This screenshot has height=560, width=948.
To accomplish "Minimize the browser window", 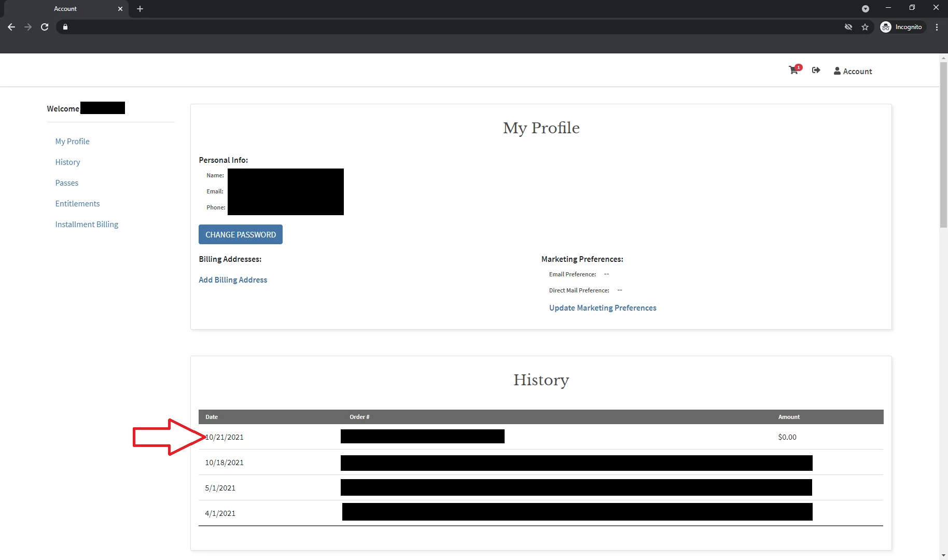I will point(888,7).
